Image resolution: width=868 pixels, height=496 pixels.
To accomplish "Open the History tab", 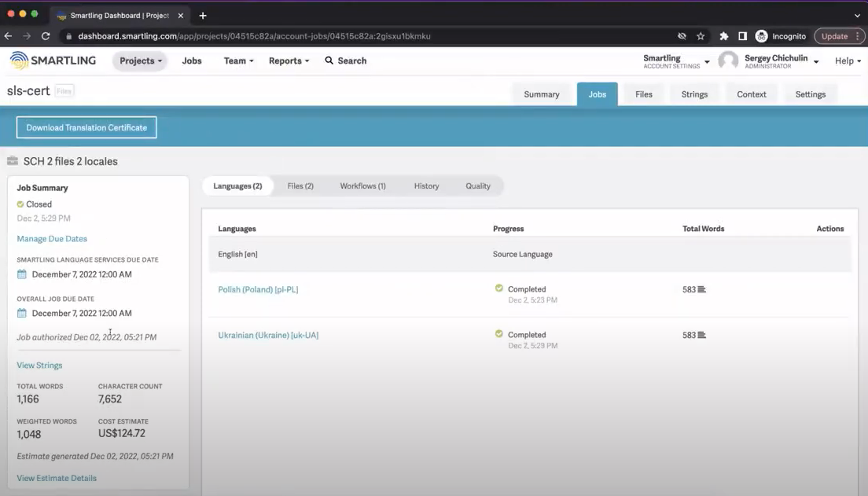I will pos(426,186).
